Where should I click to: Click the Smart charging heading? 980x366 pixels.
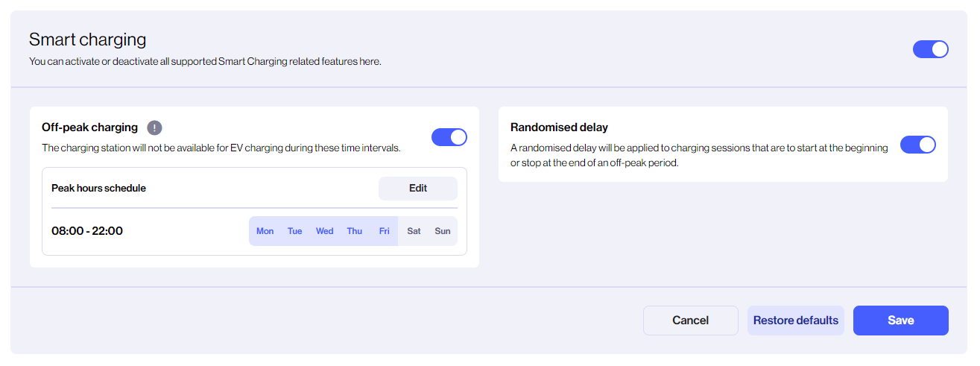[x=87, y=40]
